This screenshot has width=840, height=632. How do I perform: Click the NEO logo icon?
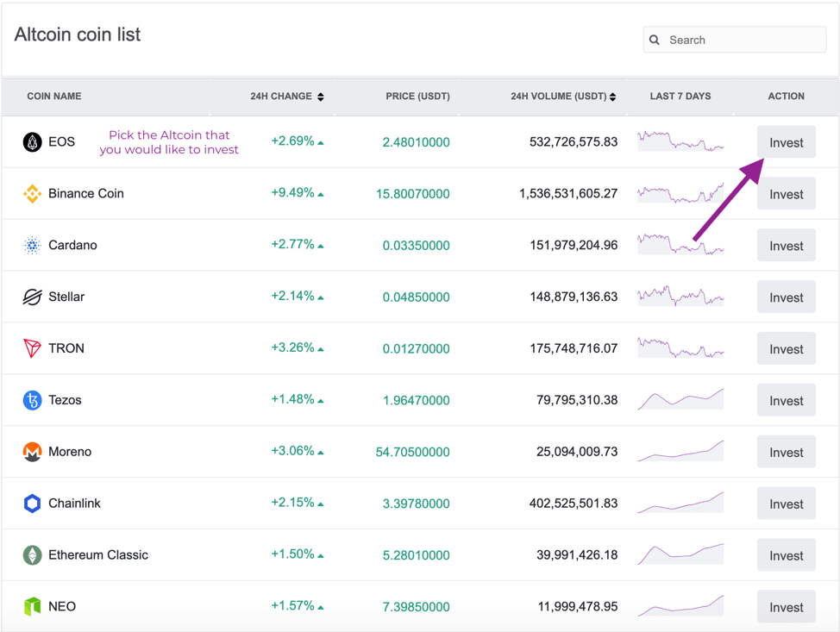[32, 606]
